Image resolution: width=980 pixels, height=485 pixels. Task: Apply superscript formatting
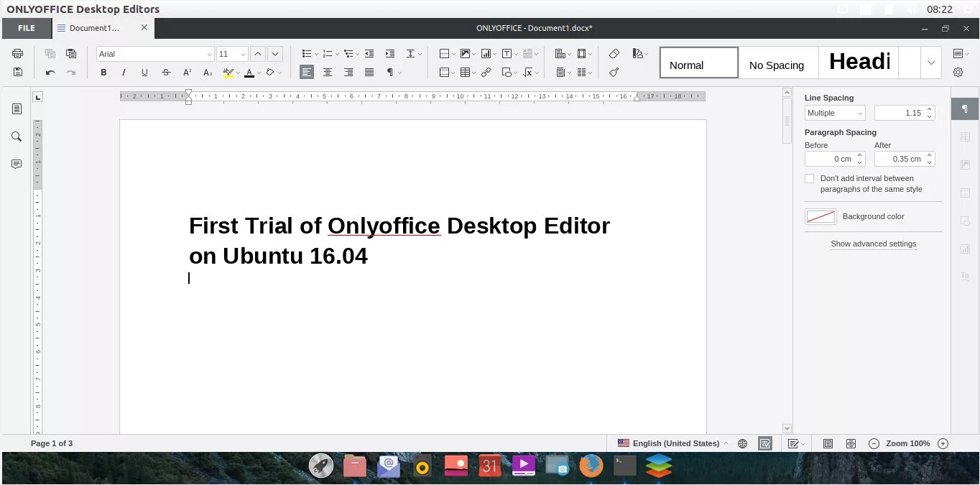tap(187, 73)
